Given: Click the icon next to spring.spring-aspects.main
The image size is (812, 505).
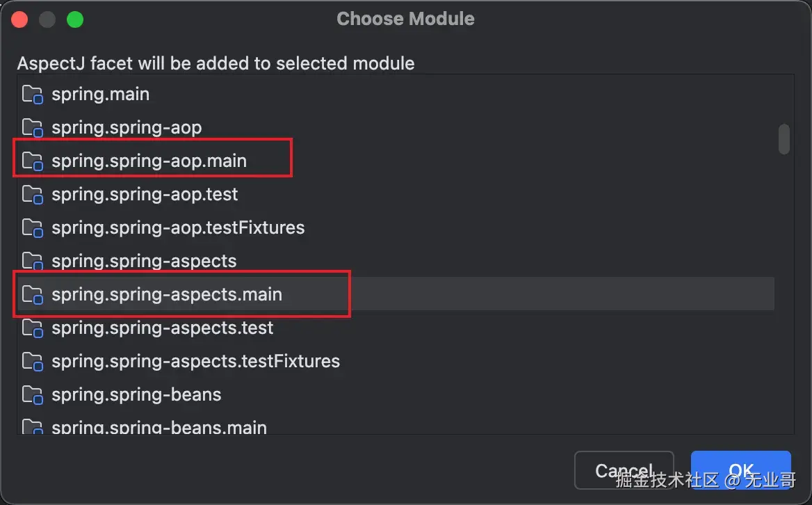Looking at the screenshot, I should (33, 295).
